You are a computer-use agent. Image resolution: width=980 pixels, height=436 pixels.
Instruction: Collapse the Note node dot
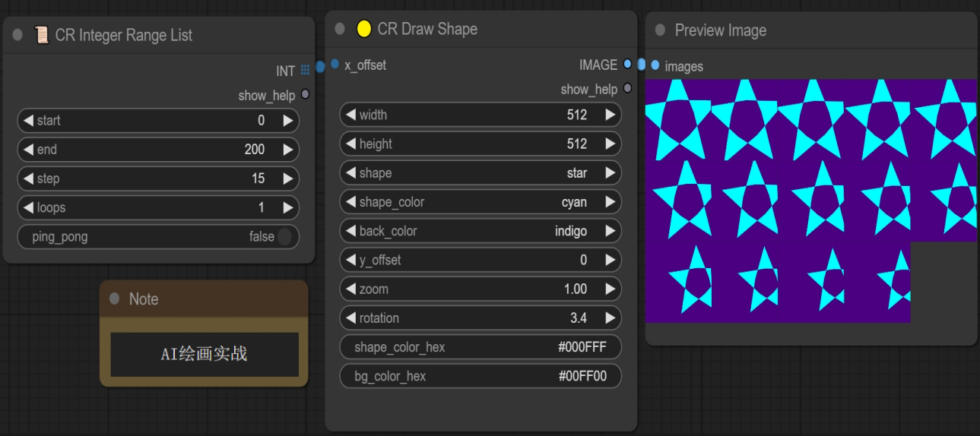(x=115, y=299)
